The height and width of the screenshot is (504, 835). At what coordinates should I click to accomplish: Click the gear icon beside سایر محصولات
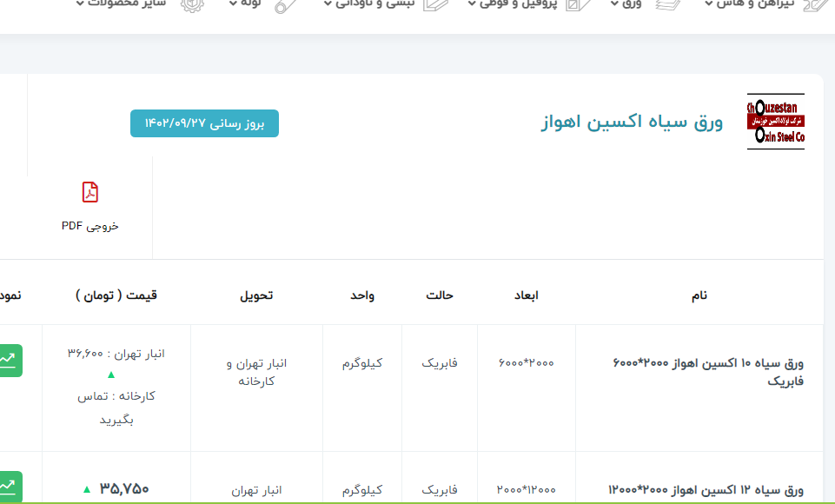click(191, 3)
